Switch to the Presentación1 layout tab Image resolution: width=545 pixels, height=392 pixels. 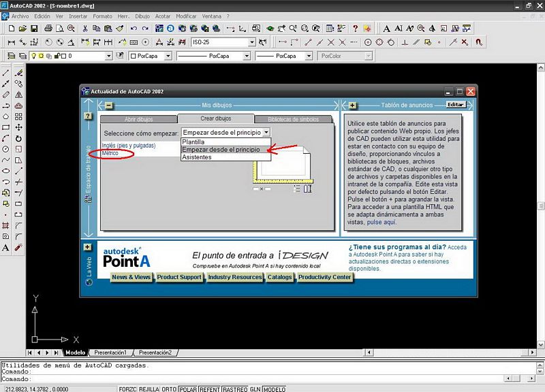[110, 353]
